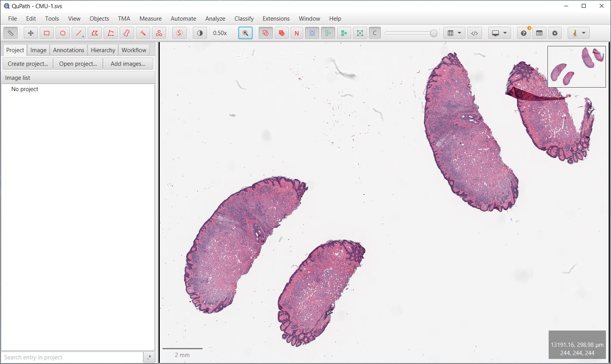
Task: Focus the 'Search entry in project' field
Action: click(72, 357)
